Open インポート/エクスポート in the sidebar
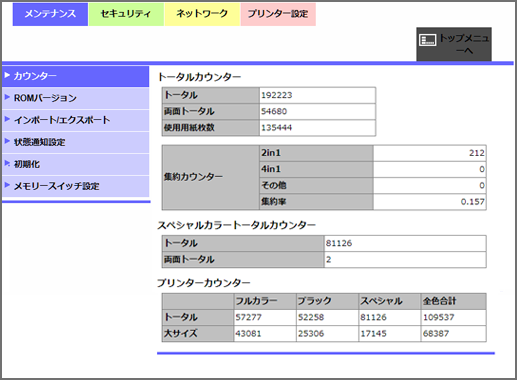Screen dimensions: 517x380 coord(76,120)
